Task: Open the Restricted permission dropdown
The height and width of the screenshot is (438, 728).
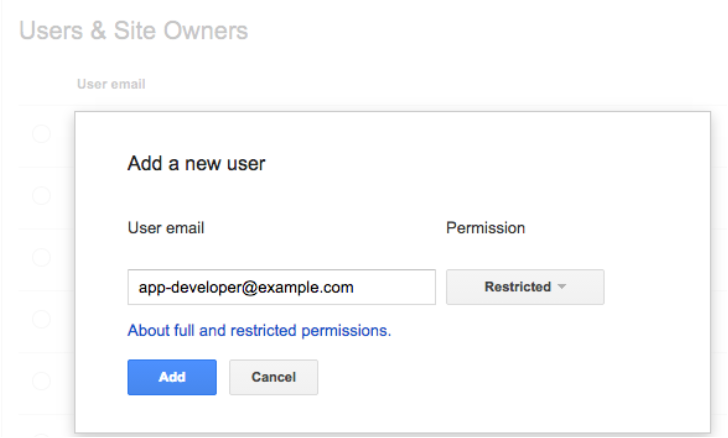Action: [x=525, y=287]
